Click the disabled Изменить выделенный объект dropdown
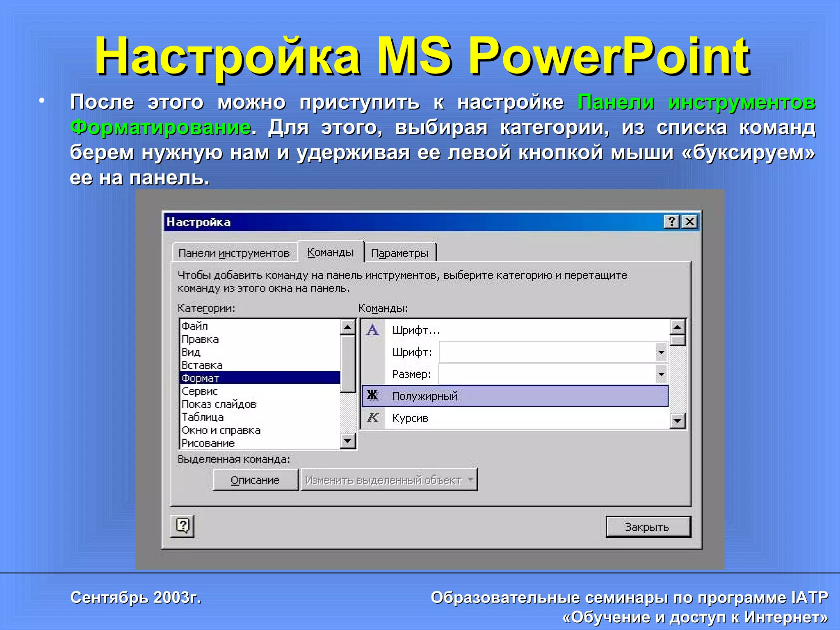The width and height of the screenshot is (840, 630). click(389, 480)
